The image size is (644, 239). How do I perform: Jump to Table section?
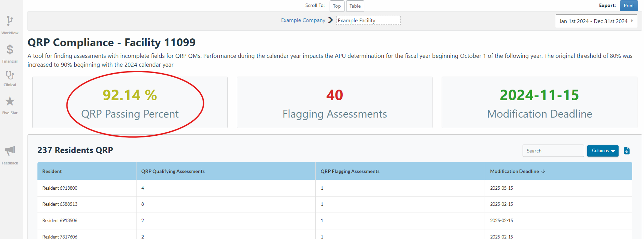tap(355, 6)
